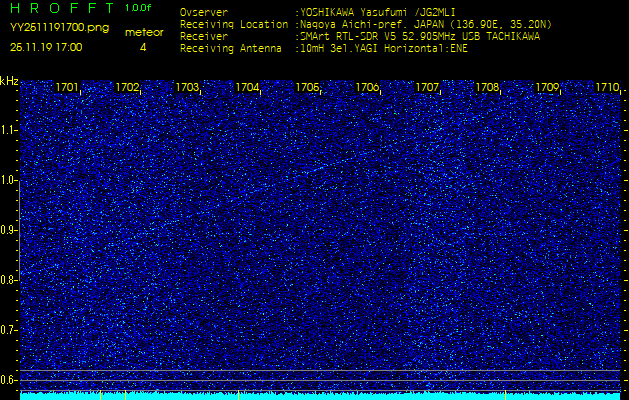Click the kHz axis unit label

(9, 81)
